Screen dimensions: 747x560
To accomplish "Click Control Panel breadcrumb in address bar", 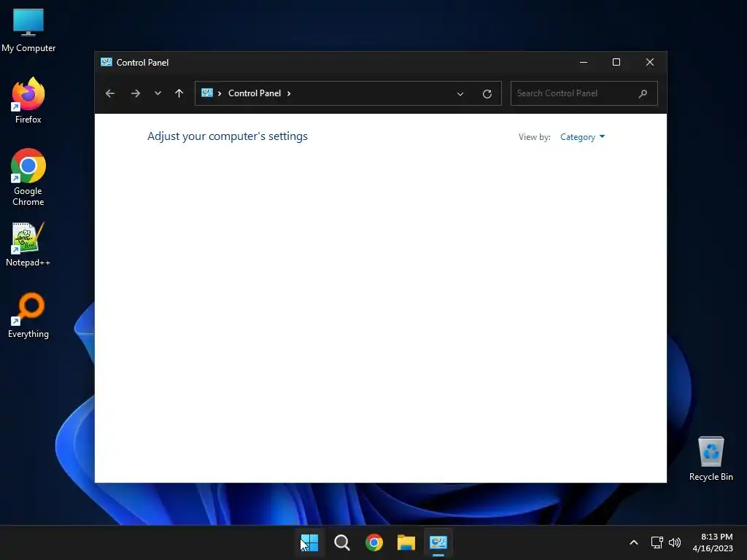I will [255, 93].
